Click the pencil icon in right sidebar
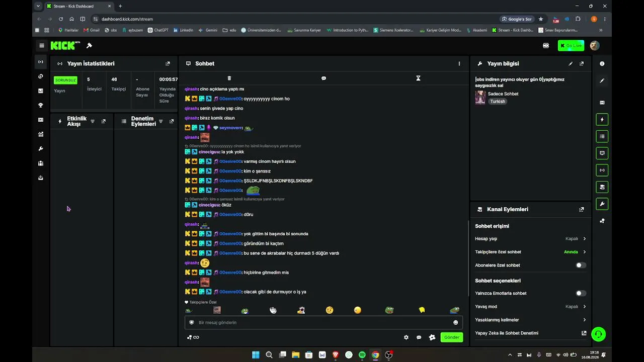Viewport: 644px width, 362px height. 602,81
